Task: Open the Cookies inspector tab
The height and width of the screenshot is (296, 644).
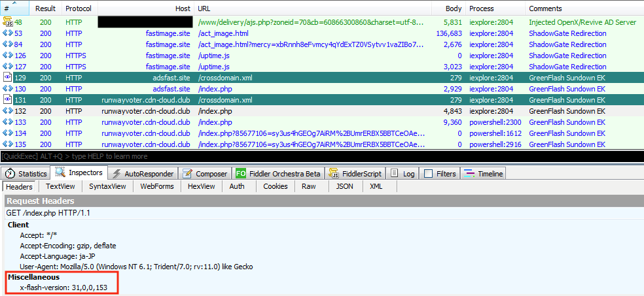Action: tap(276, 186)
